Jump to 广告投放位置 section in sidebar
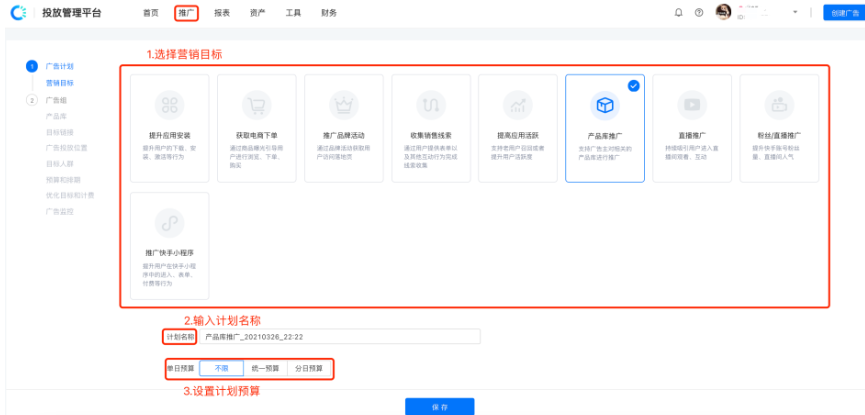This screenshot has height=415, width=865. tap(67, 148)
